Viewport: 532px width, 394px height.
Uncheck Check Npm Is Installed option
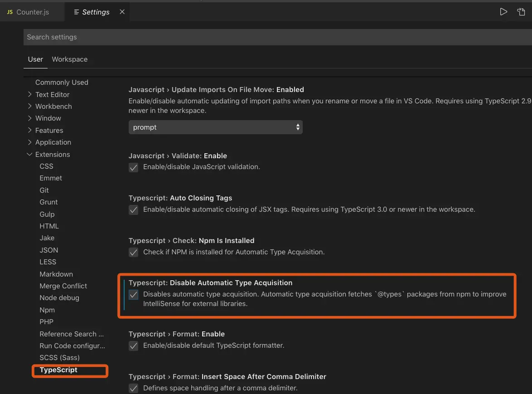point(133,253)
